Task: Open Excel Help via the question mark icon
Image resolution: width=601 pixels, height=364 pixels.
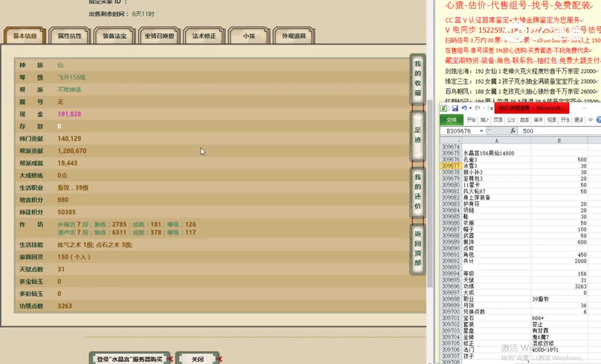Action: click(599, 120)
